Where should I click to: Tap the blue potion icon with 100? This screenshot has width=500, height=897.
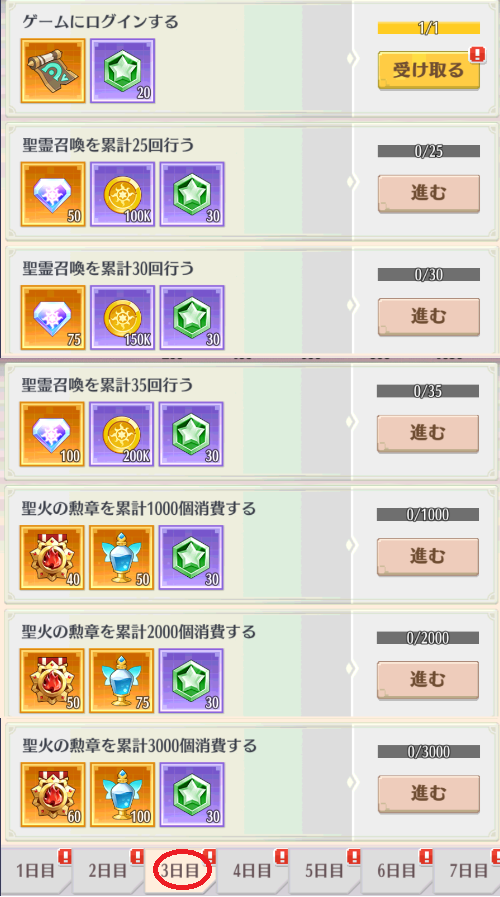tap(122, 795)
